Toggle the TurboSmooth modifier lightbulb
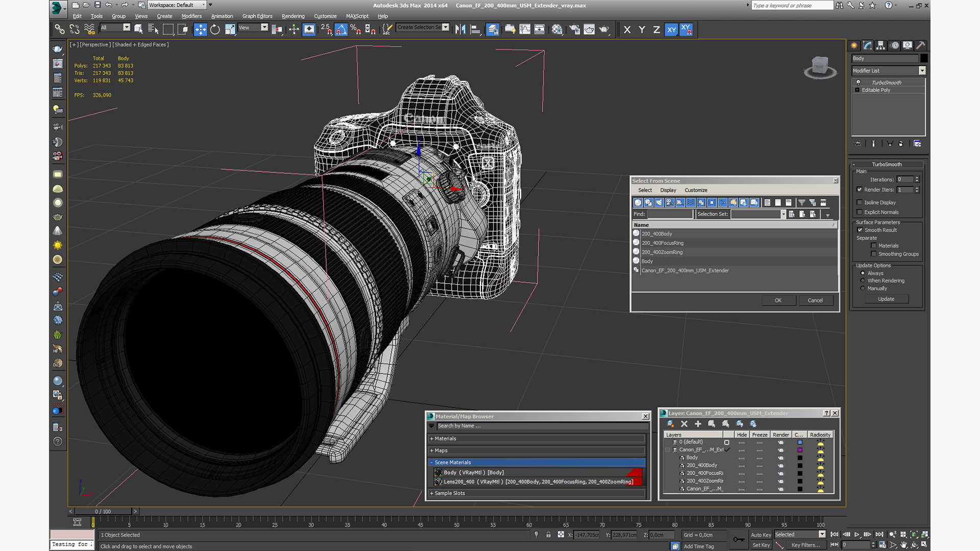 (x=858, y=83)
